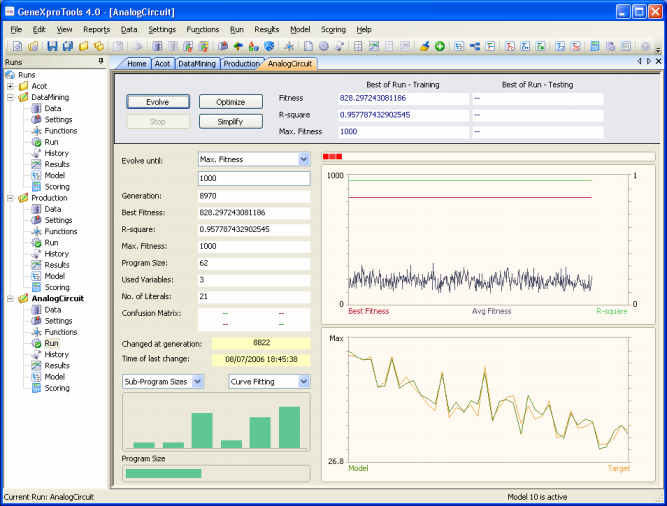
Task: Click the tab scroll right arrow
Action: tap(649, 61)
